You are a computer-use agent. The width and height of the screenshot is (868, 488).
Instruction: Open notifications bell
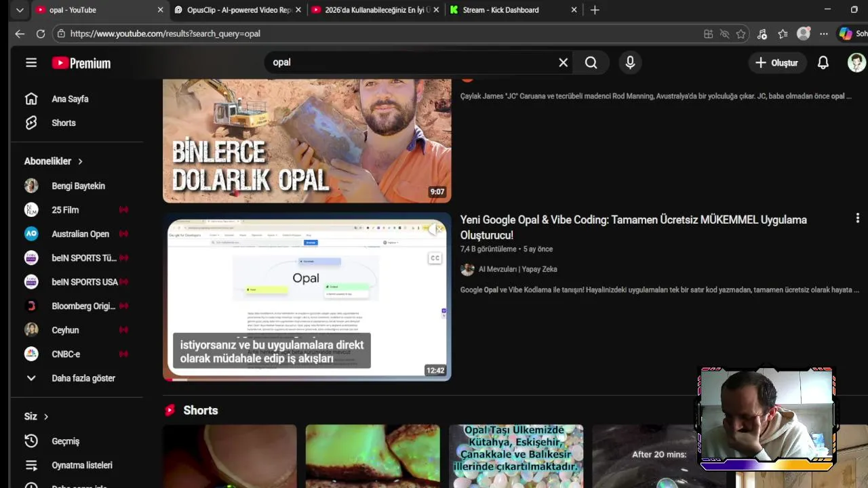point(823,62)
